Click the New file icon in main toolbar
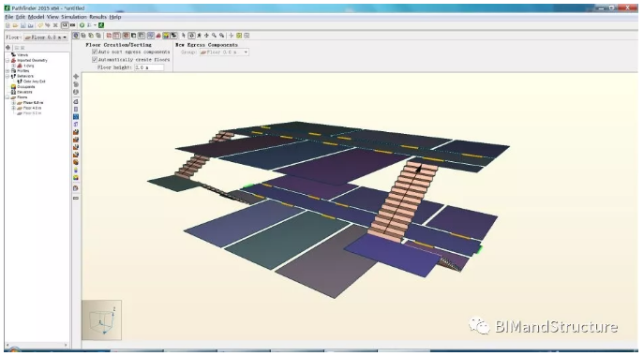 tap(7, 25)
